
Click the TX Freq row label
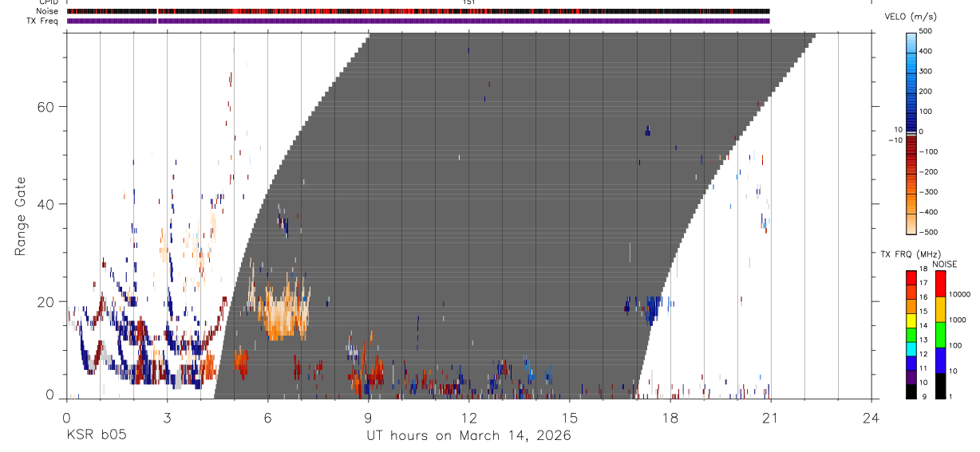click(x=43, y=21)
